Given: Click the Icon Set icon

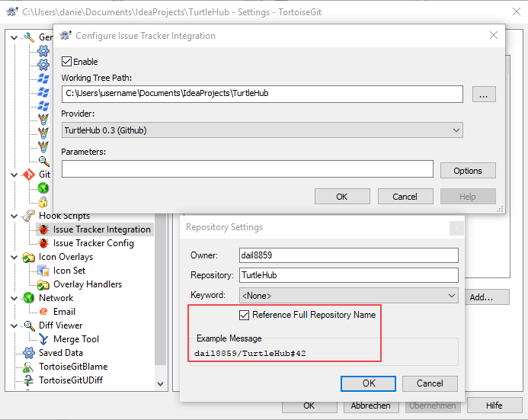Looking at the screenshot, I should pos(43,271).
